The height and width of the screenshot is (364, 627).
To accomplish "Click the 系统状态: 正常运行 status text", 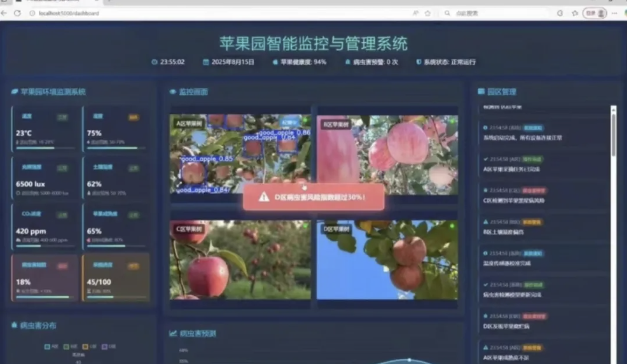I will click(450, 62).
